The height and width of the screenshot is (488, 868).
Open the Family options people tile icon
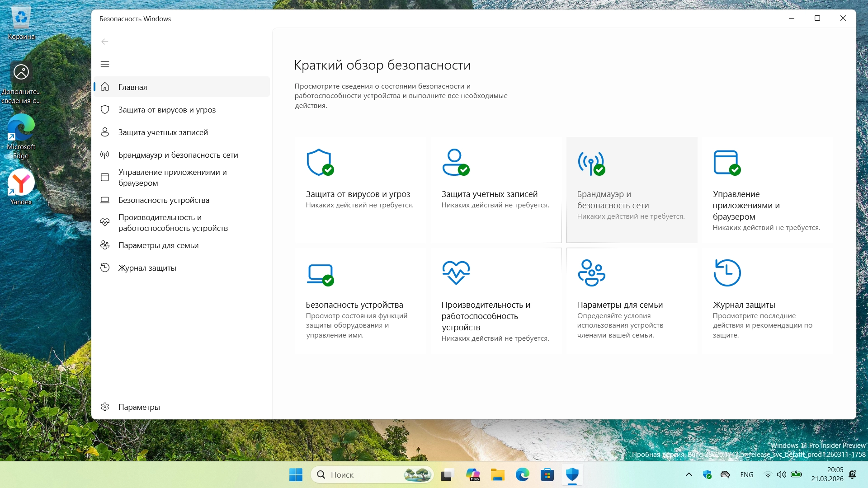591,273
